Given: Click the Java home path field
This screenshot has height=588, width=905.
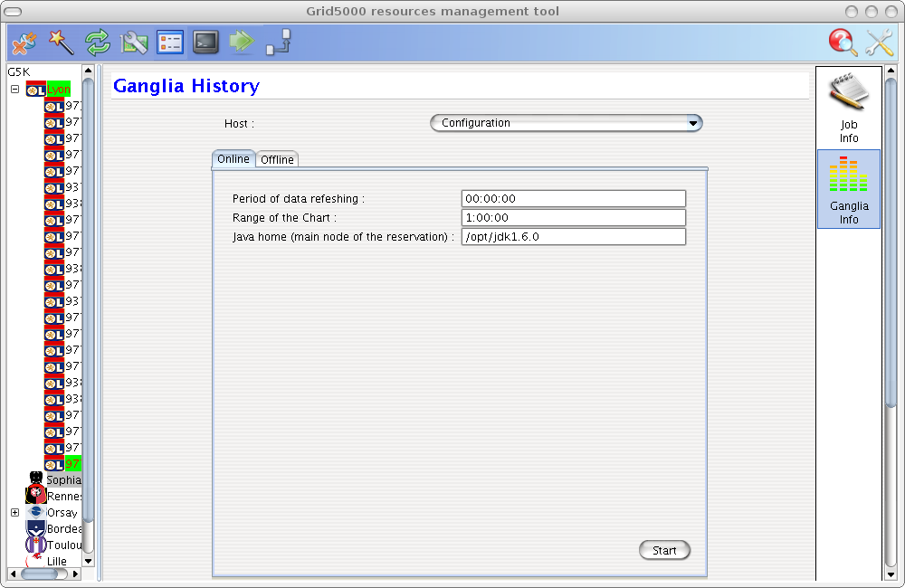Looking at the screenshot, I should coord(574,237).
